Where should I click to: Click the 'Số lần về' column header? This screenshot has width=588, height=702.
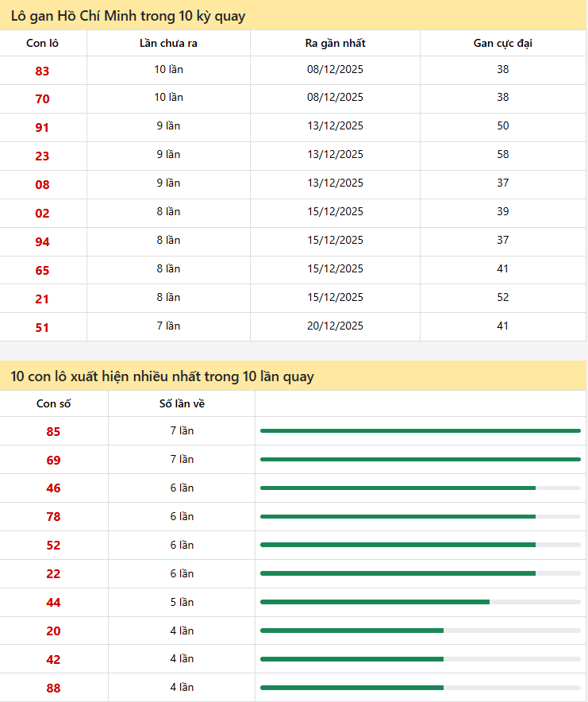(x=182, y=403)
